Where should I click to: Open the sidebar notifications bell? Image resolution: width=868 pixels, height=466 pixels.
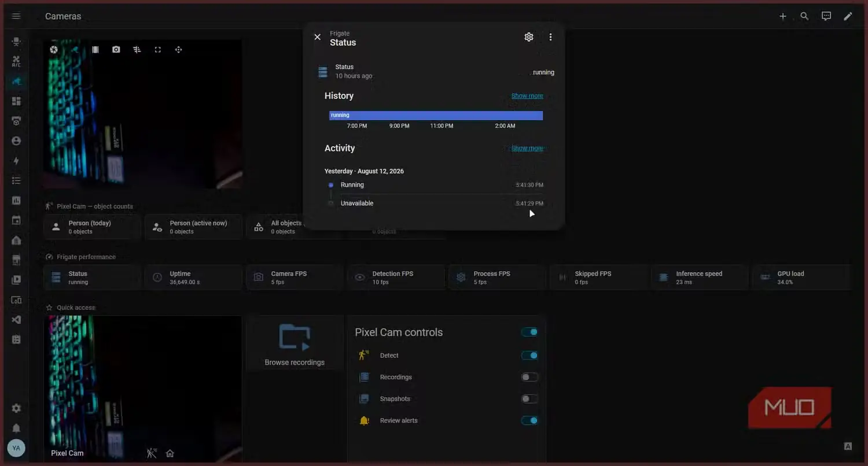(x=16, y=428)
